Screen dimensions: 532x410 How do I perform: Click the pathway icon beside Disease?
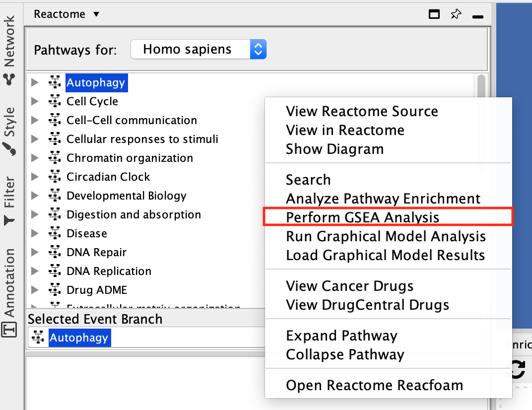(x=55, y=234)
